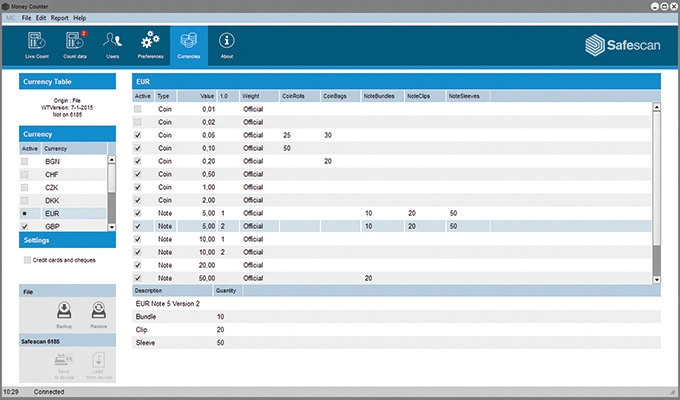Enable Credit cards and cheques checkbox
The image size is (680, 400).
point(27,260)
